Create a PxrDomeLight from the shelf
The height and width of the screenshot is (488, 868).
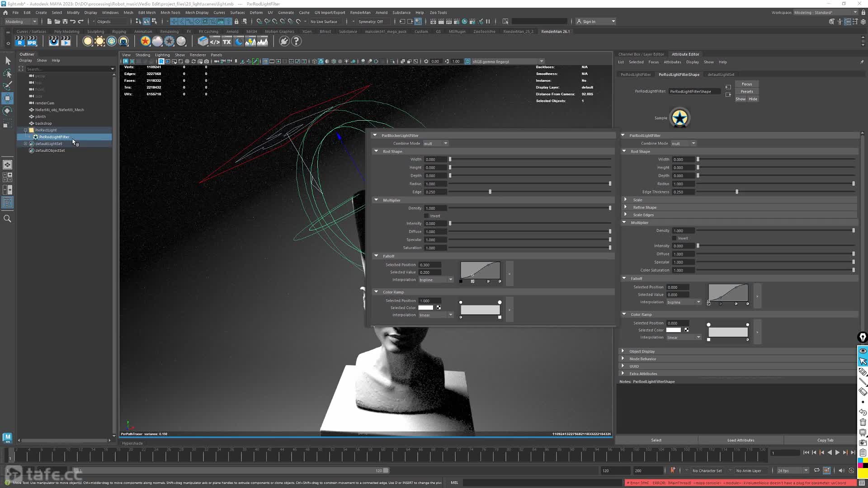click(x=111, y=42)
